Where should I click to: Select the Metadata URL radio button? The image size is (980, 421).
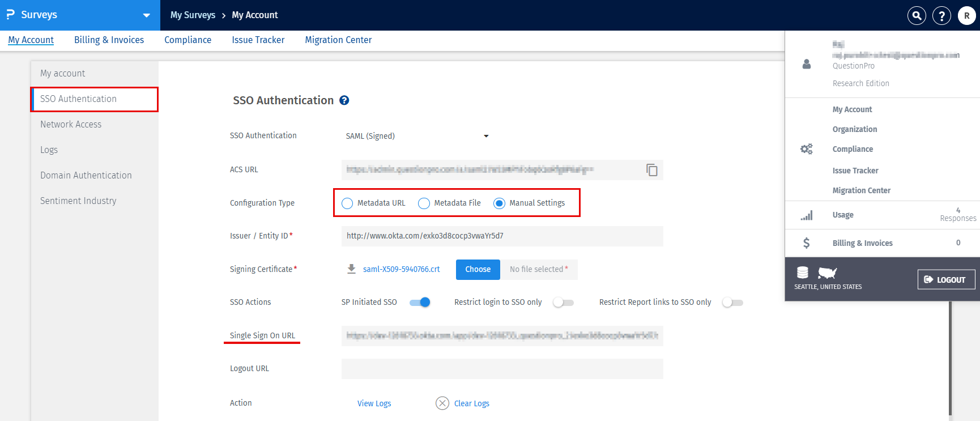tap(347, 203)
